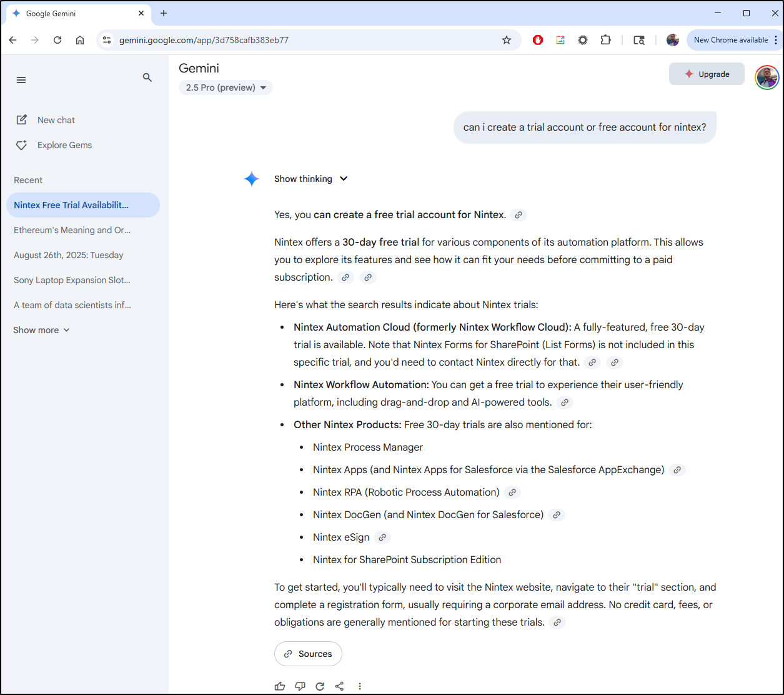Click the red extension icon in toolbar
This screenshot has height=695, width=784.
pyautogui.click(x=538, y=40)
